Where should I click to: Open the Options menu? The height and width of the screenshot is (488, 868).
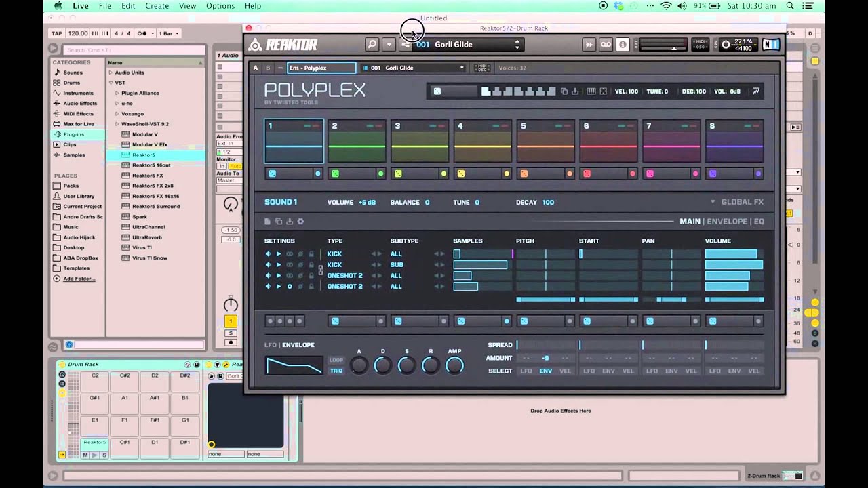pos(220,6)
